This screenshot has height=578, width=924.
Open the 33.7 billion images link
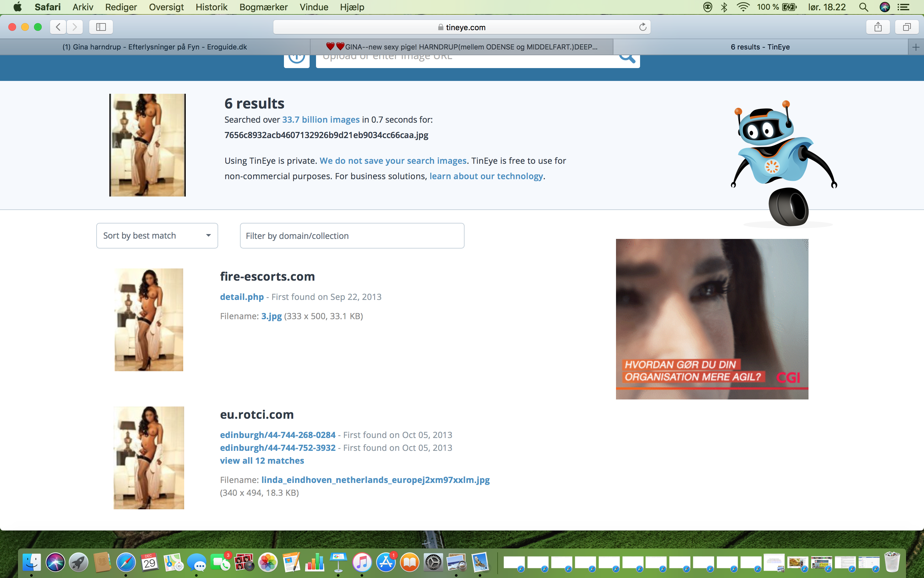321,120
